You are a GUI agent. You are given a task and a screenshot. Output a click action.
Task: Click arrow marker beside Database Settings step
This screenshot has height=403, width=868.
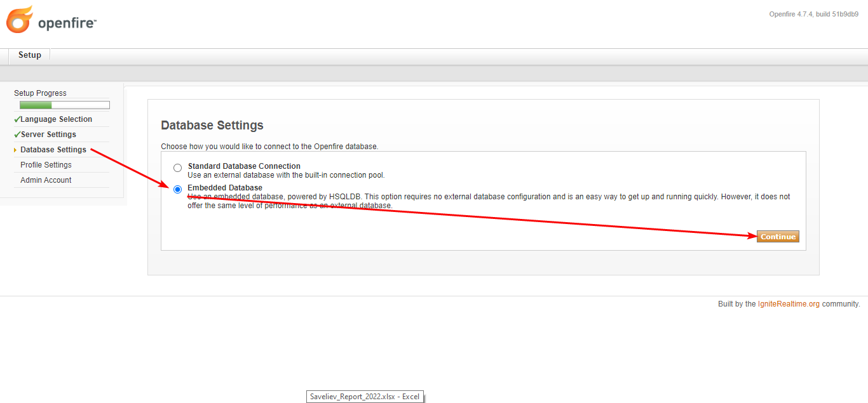pos(15,150)
